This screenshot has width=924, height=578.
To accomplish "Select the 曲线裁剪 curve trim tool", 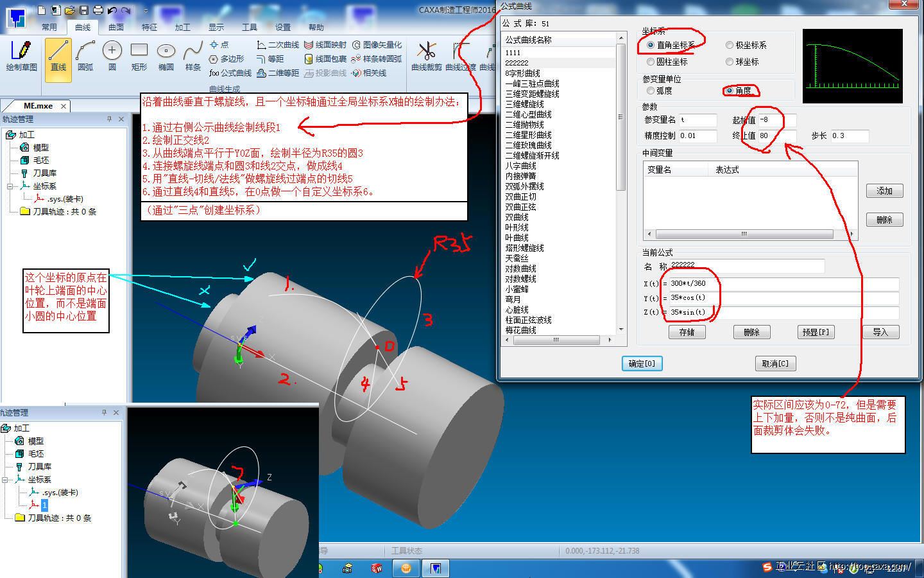I will click(427, 55).
